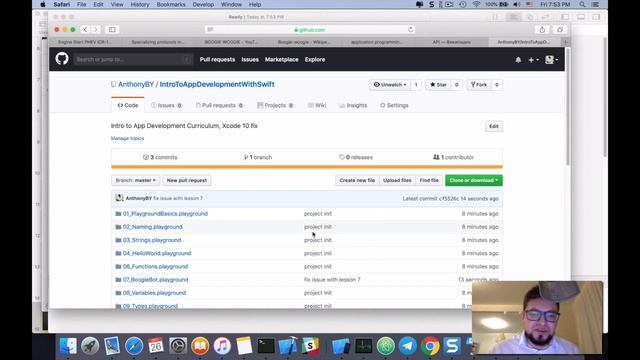Screen dimensions: 640x360
Task: Focus the GitHub search field
Action: click(x=133, y=60)
